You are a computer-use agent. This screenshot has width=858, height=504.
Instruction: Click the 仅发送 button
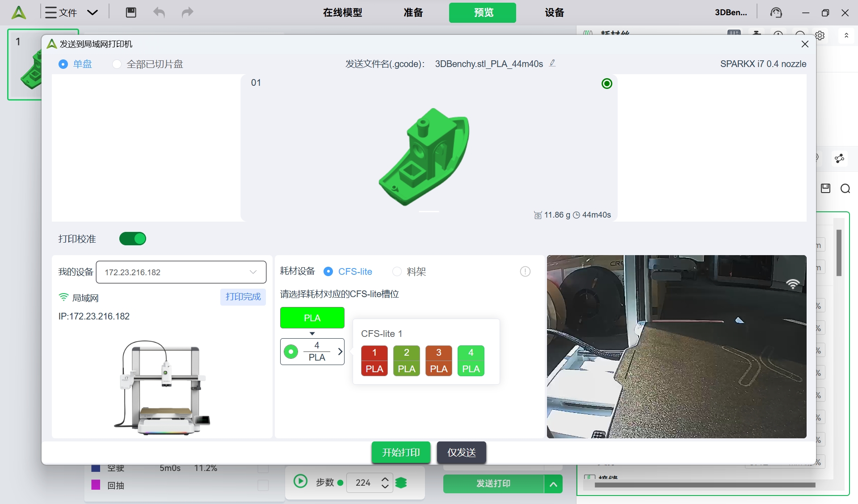click(x=461, y=453)
